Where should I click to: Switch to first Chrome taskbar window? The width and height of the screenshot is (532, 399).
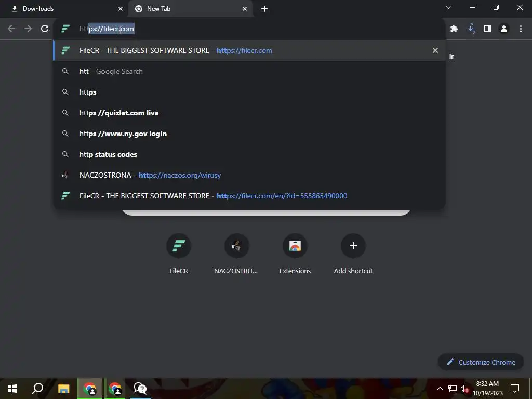click(89, 389)
